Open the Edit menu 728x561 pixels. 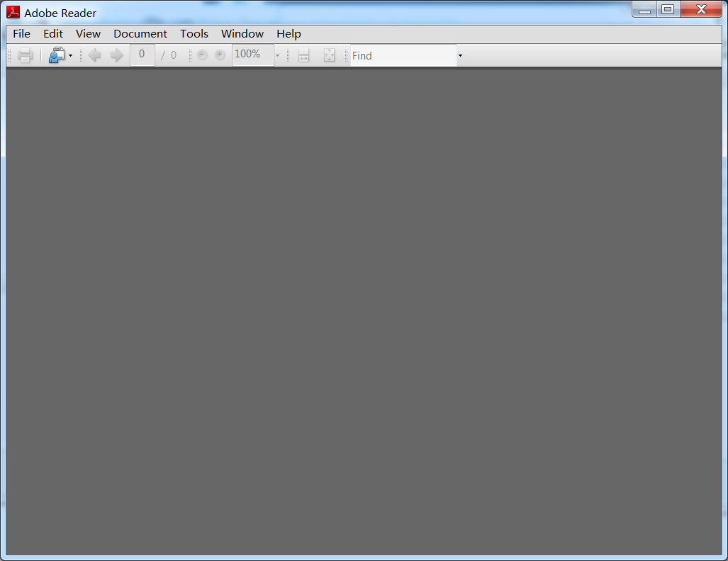(53, 33)
